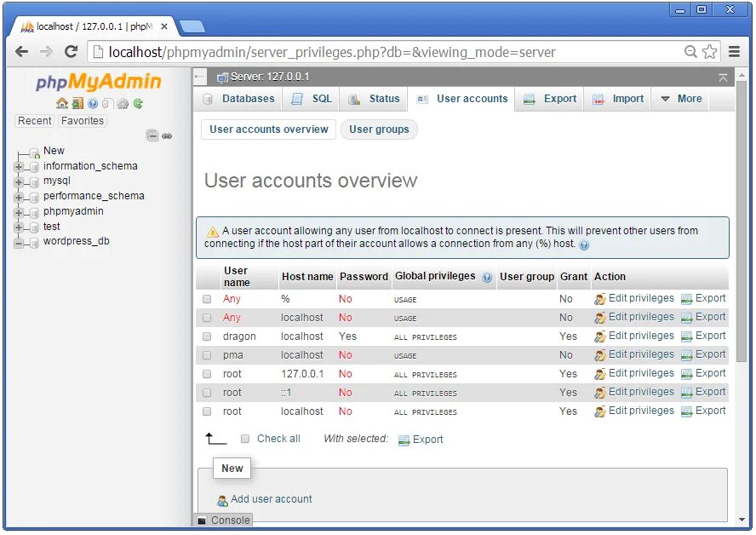This screenshot has width=756, height=535.
Task: Open the settings gear icon in sidebar
Action: [x=123, y=103]
